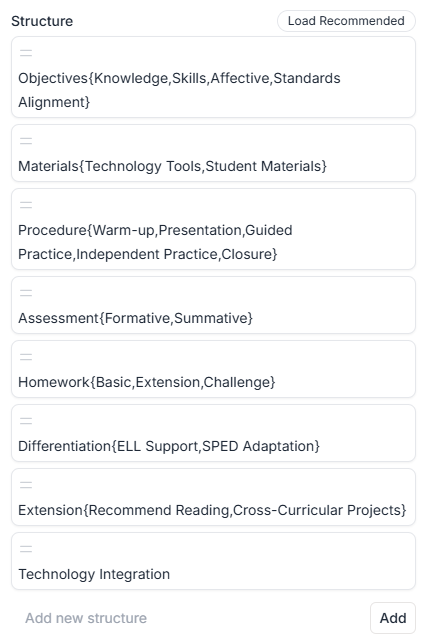The width and height of the screenshot is (425, 642).
Task: Click the drag handle on Assessment item
Action: [26, 293]
